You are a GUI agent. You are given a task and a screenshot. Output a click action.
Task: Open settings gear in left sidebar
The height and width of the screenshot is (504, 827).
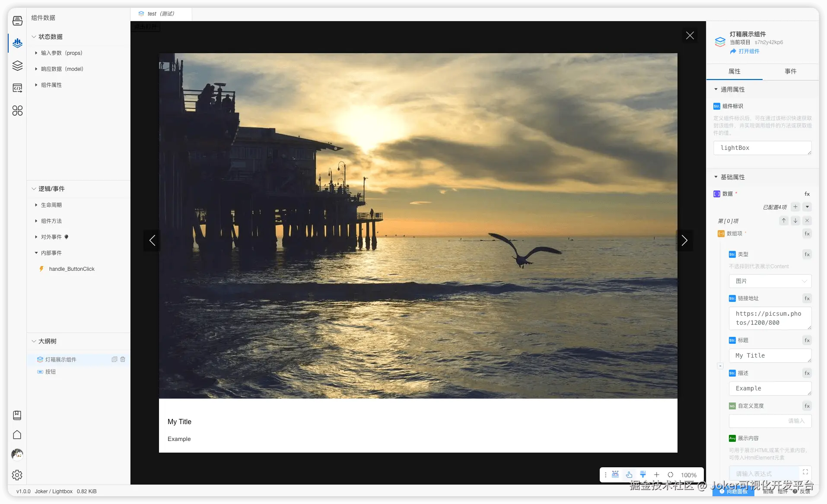pyautogui.click(x=17, y=475)
